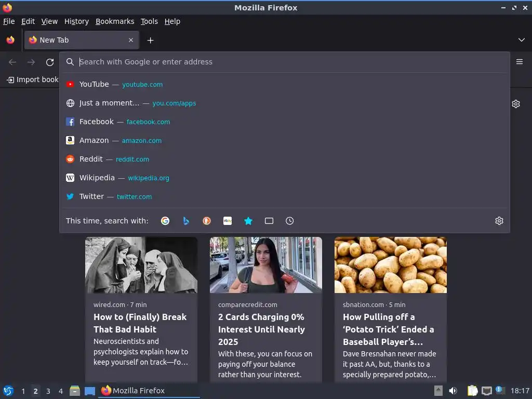Click the show desktop taskbar icon

point(89,391)
